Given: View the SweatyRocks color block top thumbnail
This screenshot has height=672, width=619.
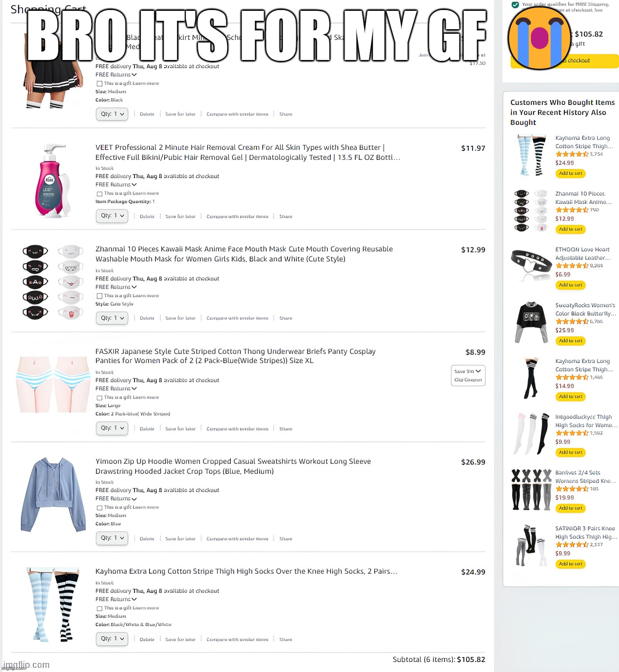Looking at the screenshot, I should click(x=531, y=322).
